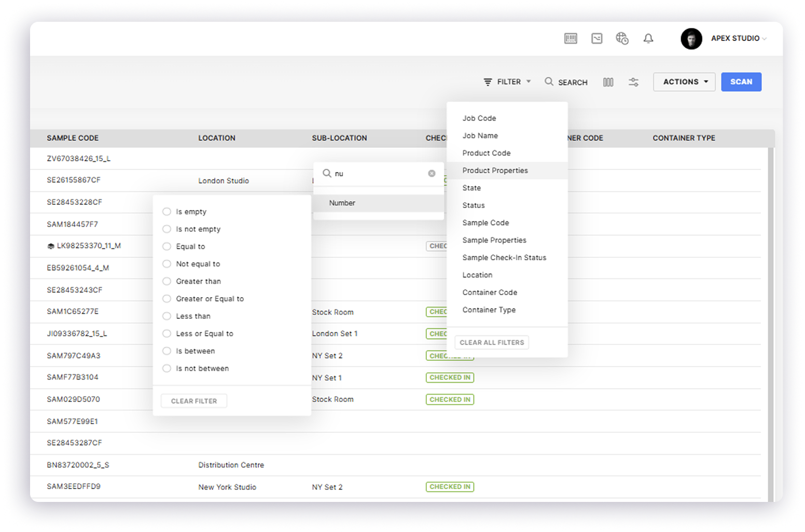The image size is (805, 532).
Task: Select the Number property result
Action: [379, 203]
